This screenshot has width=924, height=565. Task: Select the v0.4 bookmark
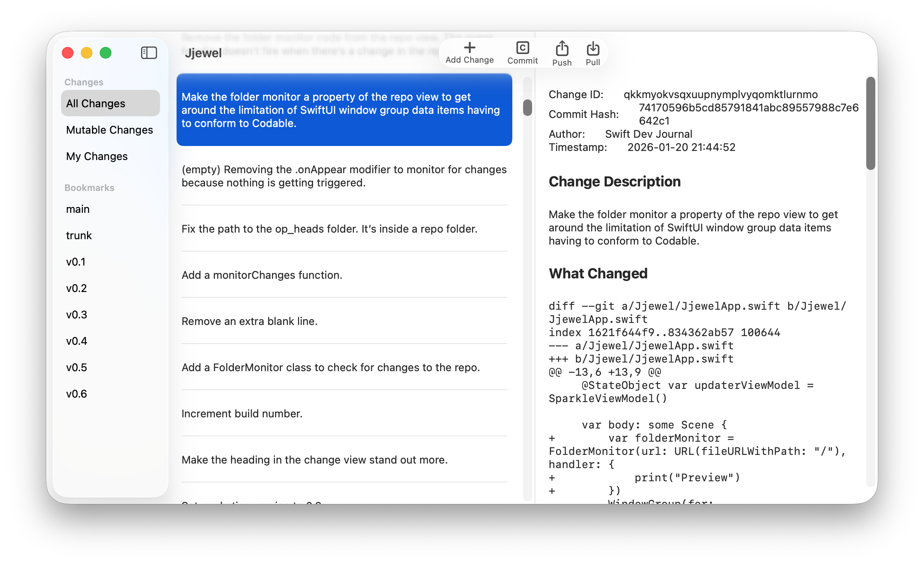[x=77, y=341]
